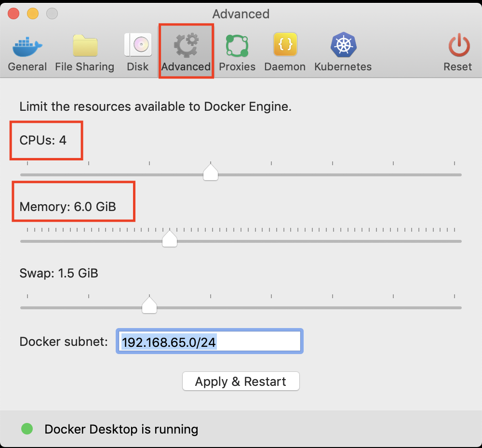The width and height of the screenshot is (482, 448).
Task: Click the Memory slider handle
Action: coord(169,238)
